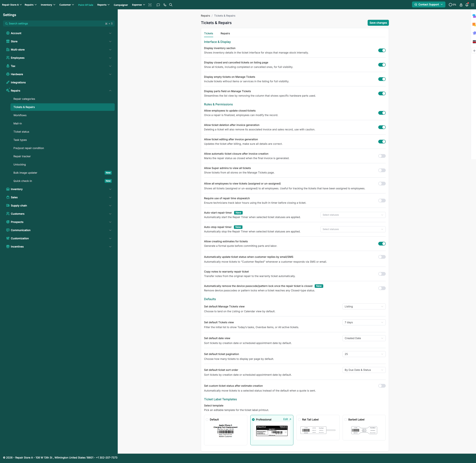
Task: Click the chat message icon in top bar
Action: coord(158,5)
